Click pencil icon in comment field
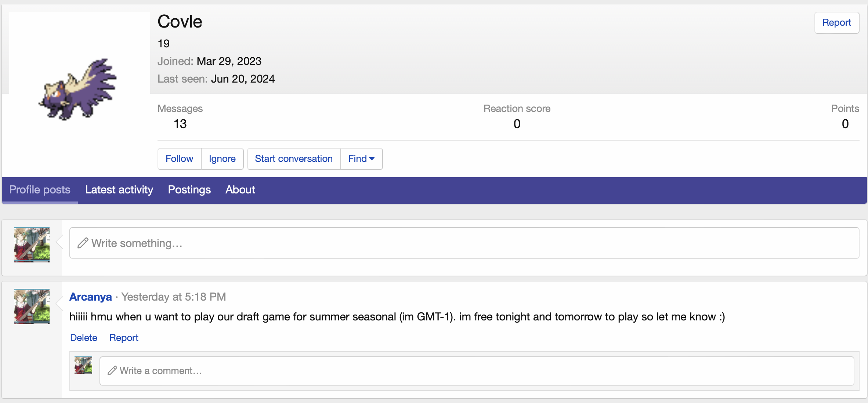The width and height of the screenshot is (868, 403). pos(112,371)
